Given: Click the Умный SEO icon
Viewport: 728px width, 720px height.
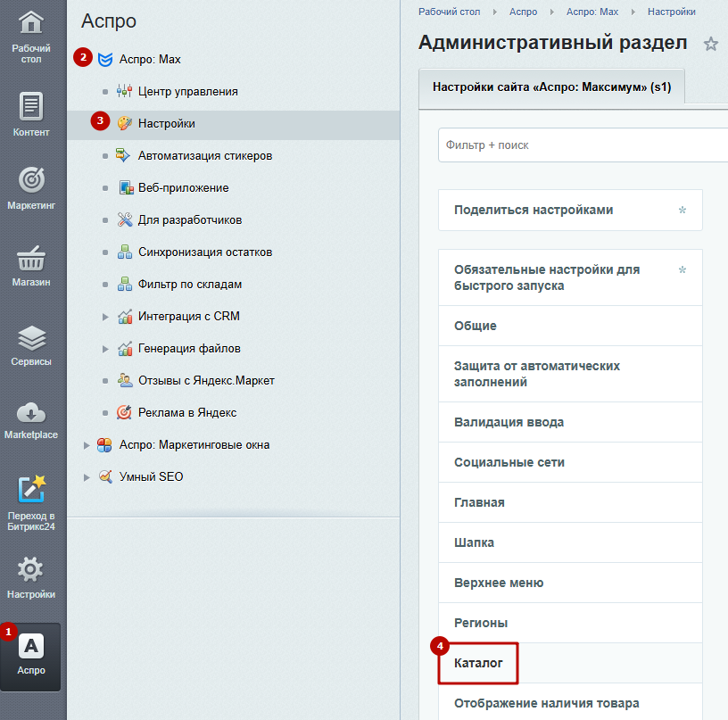Looking at the screenshot, I should pos(105,476).
